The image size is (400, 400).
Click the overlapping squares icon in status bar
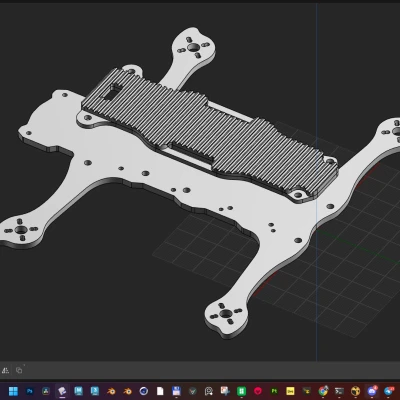[19, 370]
